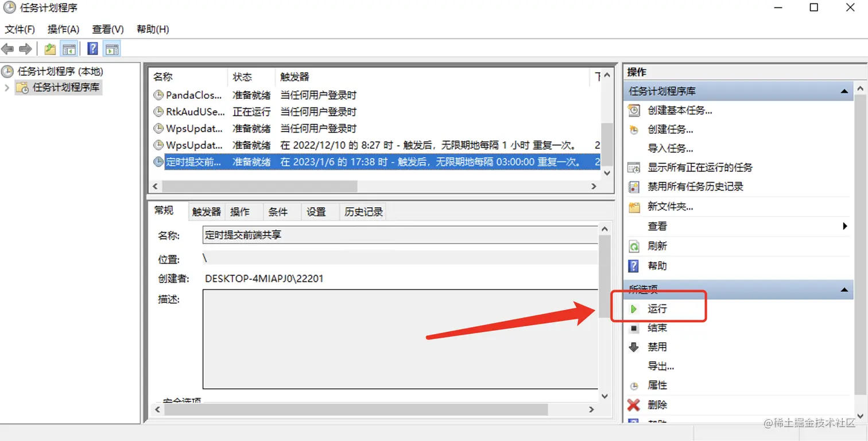Select 任务计划程序 (本地) root node
868x441 pixels.
point(60,72)
